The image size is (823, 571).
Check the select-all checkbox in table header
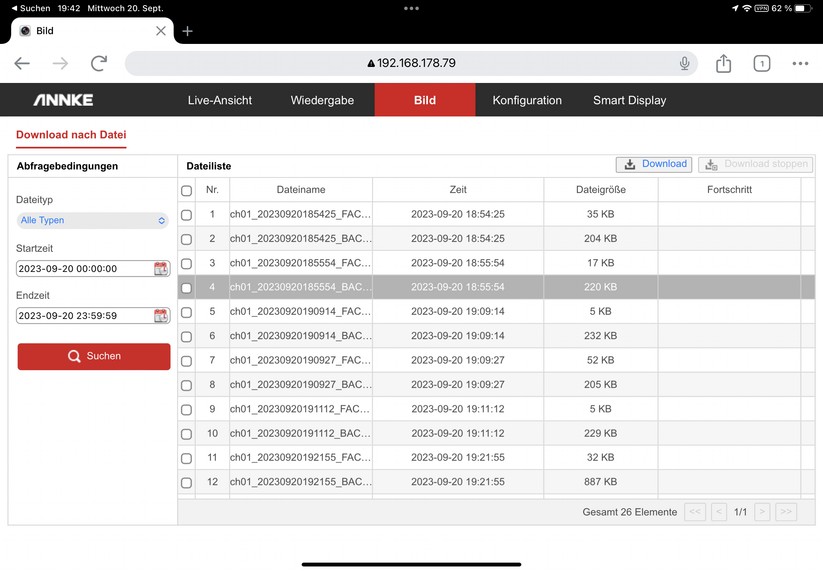pyautogui.click(x=186, y=190)
